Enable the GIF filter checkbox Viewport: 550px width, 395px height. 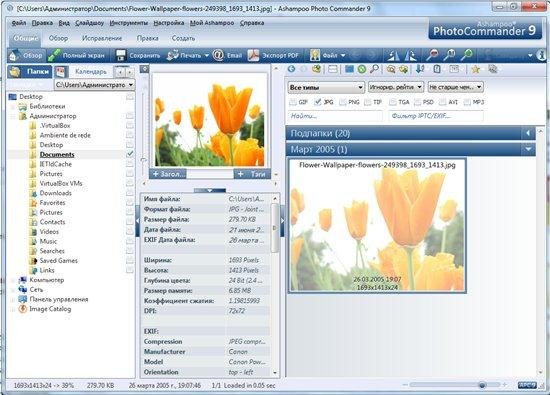[293, 102]
